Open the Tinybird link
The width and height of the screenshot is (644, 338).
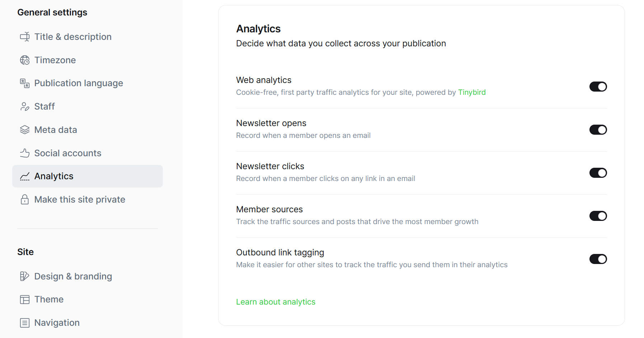[x=471, y=92]
